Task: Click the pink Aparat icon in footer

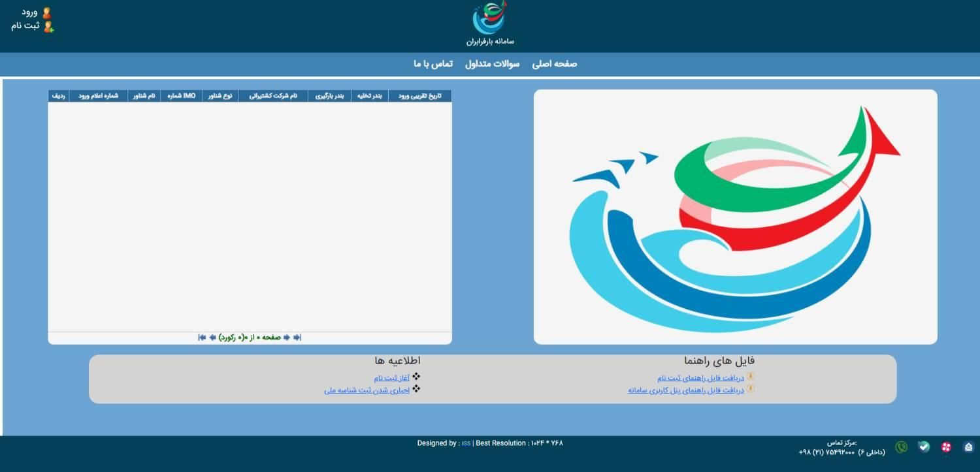Action: coord(946,447)
